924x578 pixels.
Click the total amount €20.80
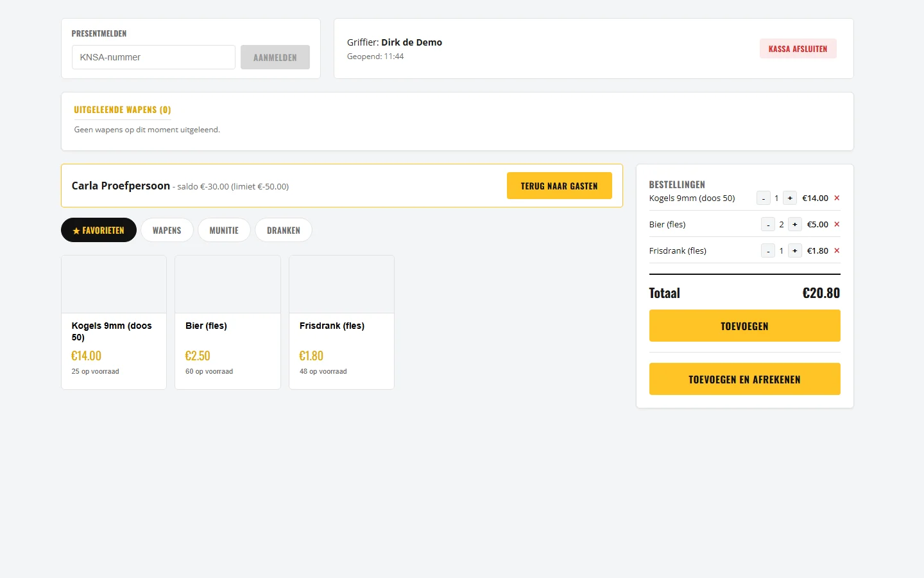pos(821,293)
